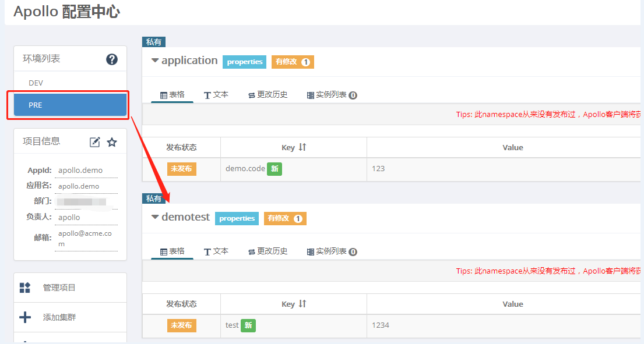Collapse the demotest namespace chevron
This screenshot has width=644, height=344.
pos(154,217)
